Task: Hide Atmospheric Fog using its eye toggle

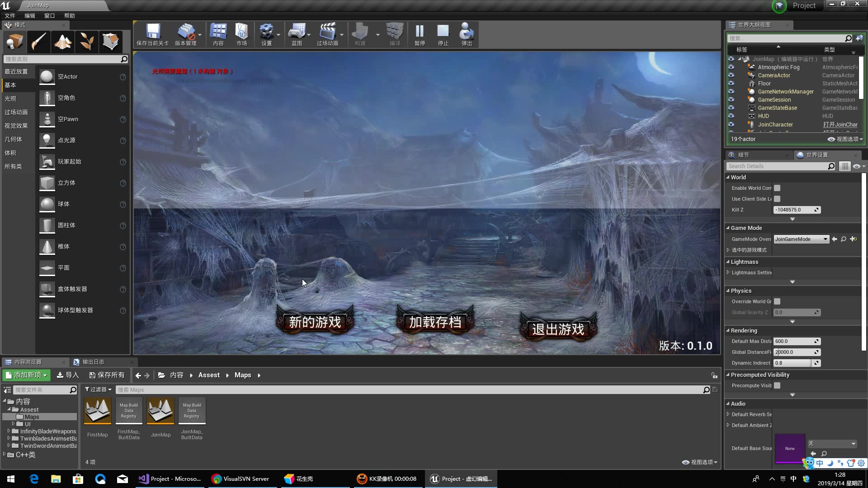Action: click(731, 67)
